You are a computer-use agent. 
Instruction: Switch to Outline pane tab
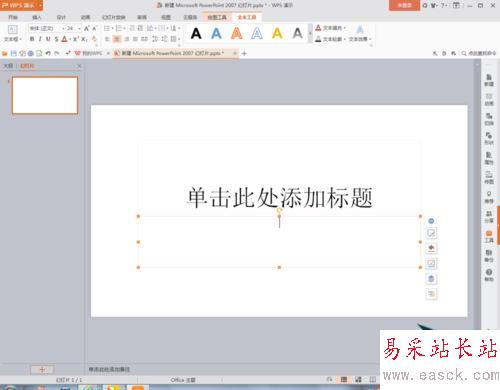coord(8,66)
